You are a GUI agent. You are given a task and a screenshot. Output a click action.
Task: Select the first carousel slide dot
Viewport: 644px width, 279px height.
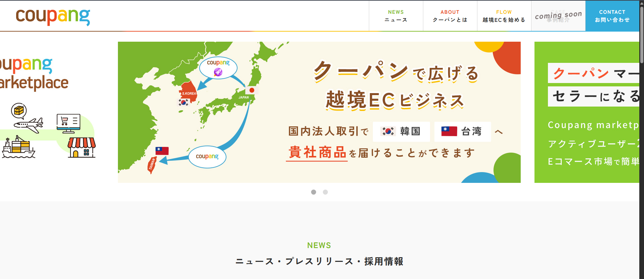tap(313, 192)
